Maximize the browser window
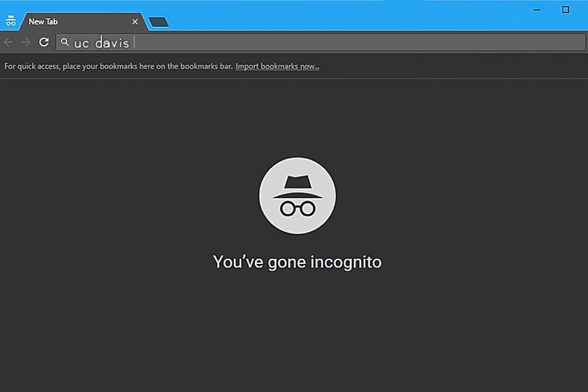The width and height of the screenshot is (588, 392). [566, 9]
